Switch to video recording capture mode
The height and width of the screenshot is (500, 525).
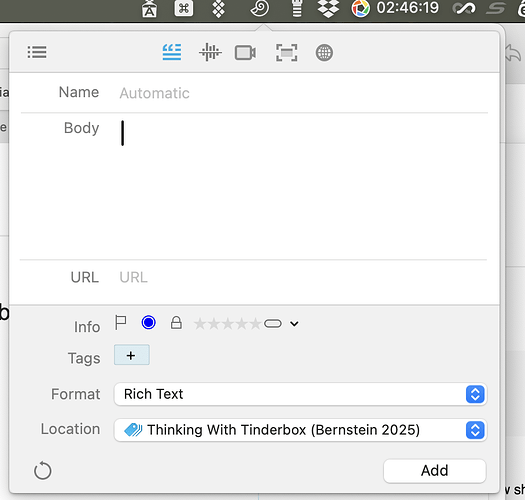tap(245, 53)
